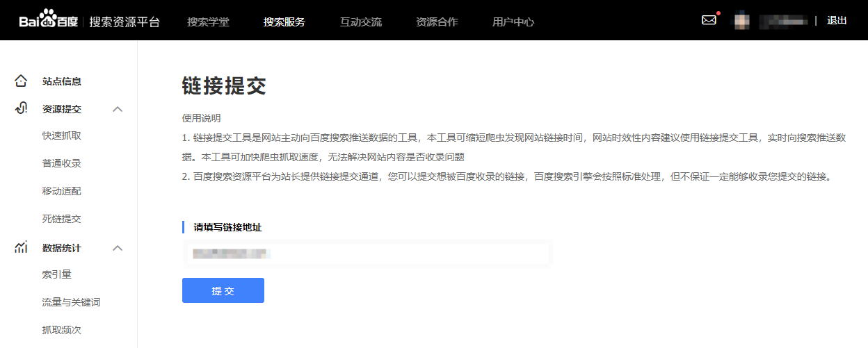Collapse the 数据统计 section chevron
The height and width of the screenshot is (348, 868).
coord(118,248)
